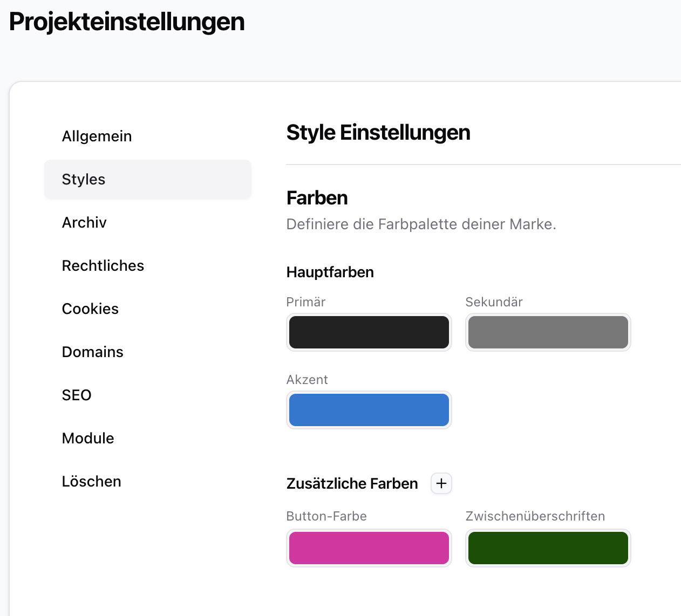Pick the green Zwischenüberschriften color

click(548, 548)
